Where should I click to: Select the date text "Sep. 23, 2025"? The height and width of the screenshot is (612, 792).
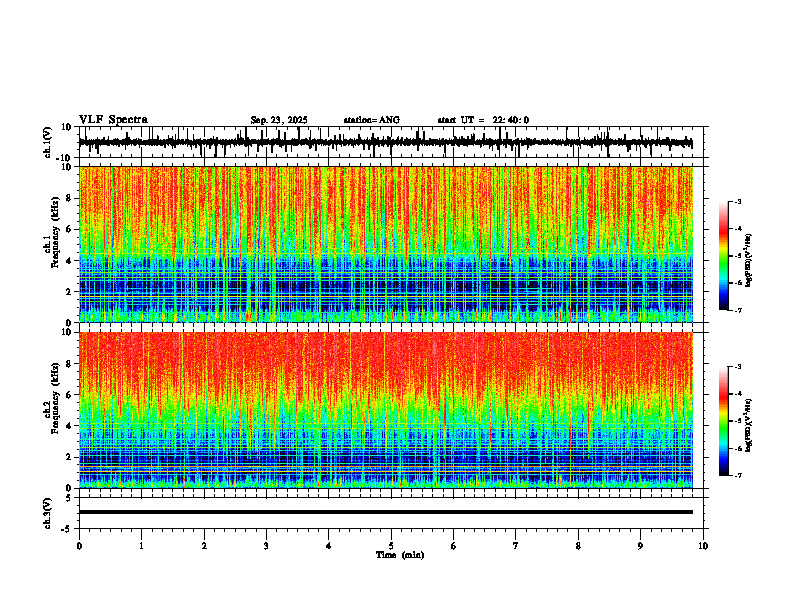tap(279, 120)
